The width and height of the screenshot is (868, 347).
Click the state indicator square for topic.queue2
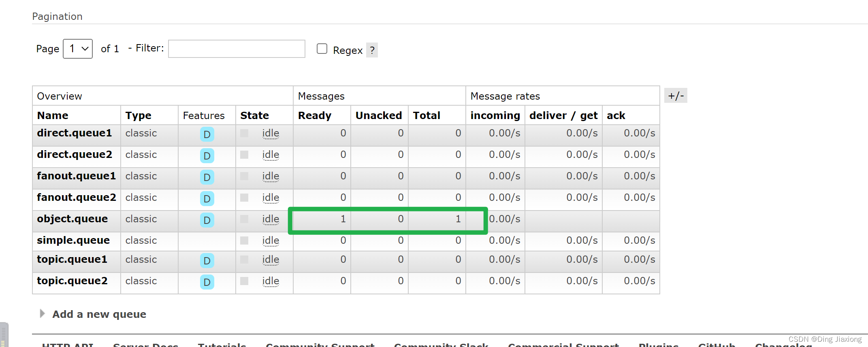(244, 281)
